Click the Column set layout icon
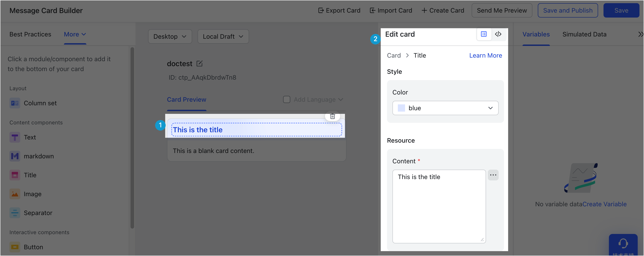 (15, 103)
